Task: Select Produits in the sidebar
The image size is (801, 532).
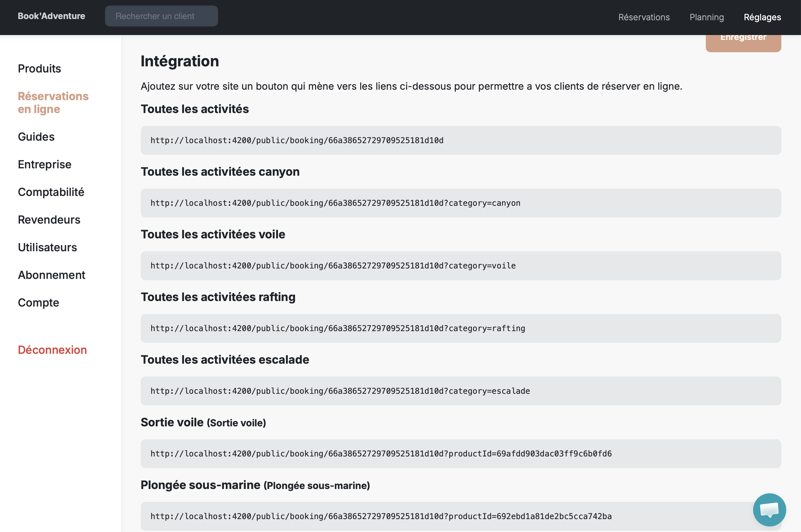Action: (x=39, y=68)
